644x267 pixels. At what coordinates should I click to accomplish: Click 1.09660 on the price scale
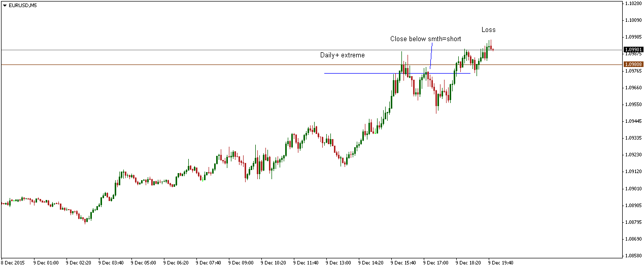[633, 88]
